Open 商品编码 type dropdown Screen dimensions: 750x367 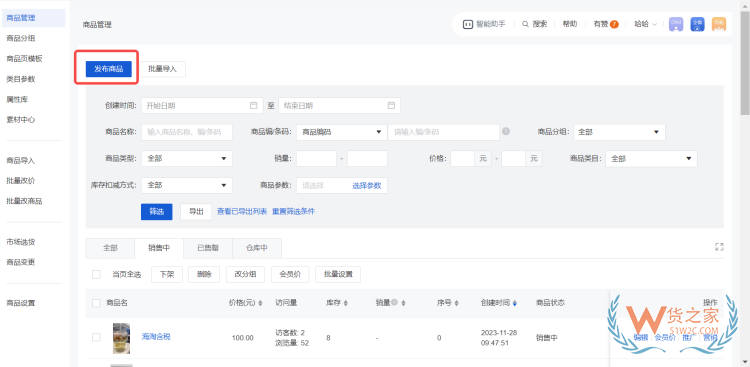342,132
